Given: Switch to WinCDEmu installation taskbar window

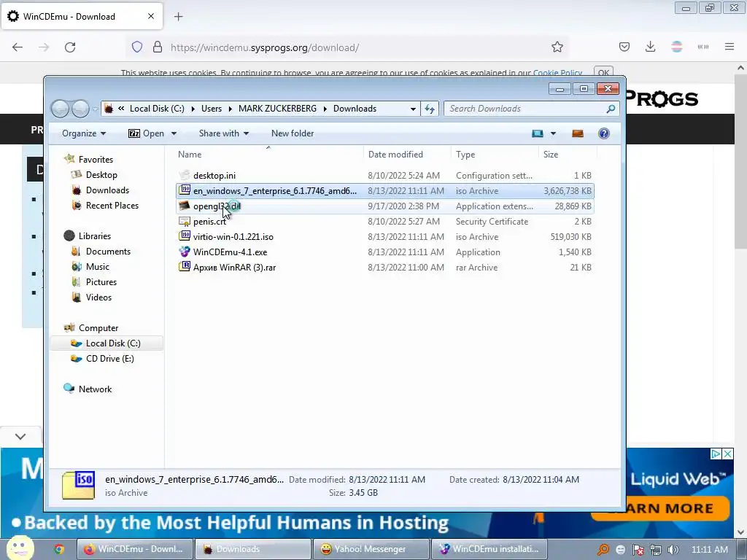Looking at the screenshot, I should point(489,549).
